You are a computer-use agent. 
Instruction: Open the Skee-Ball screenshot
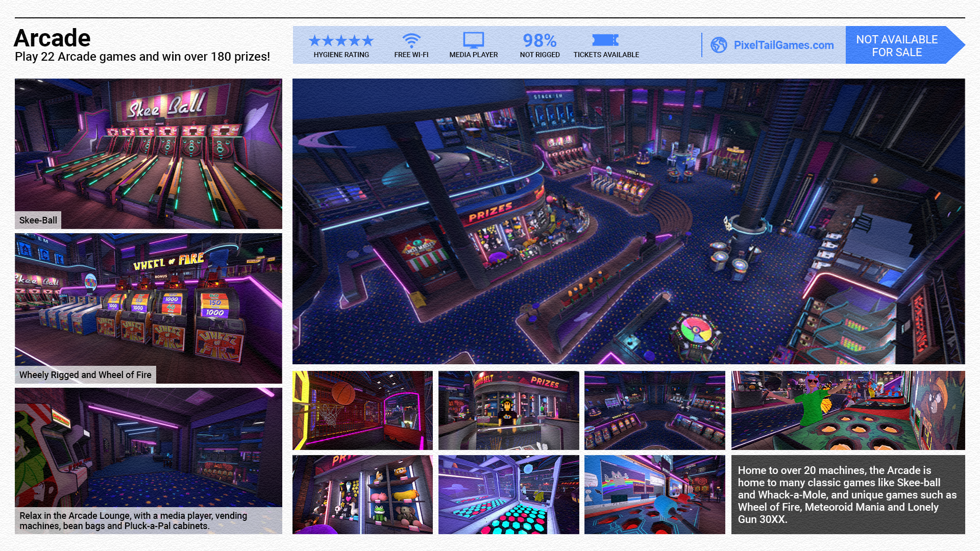(148, 153)
